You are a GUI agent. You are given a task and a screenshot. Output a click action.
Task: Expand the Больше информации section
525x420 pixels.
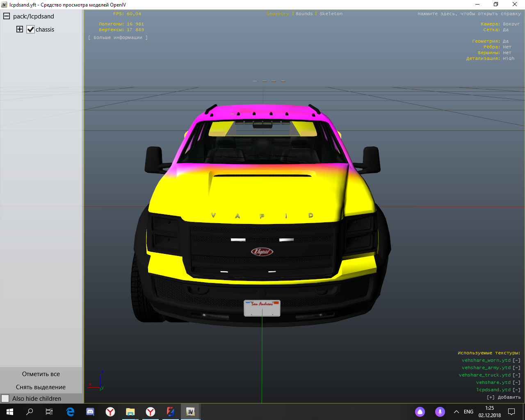[x=118, y=38]
